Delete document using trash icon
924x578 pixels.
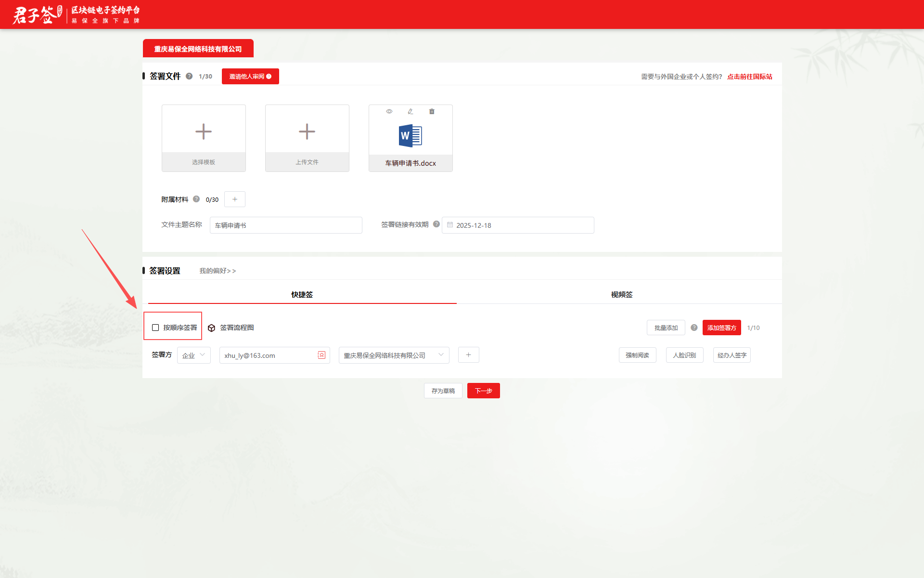pyautogui.click(x=432, y=111)
